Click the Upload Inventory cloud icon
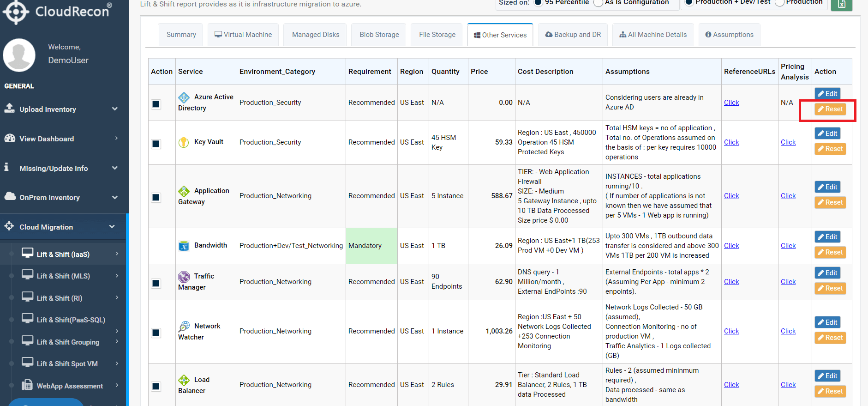 tap(9, 108)
